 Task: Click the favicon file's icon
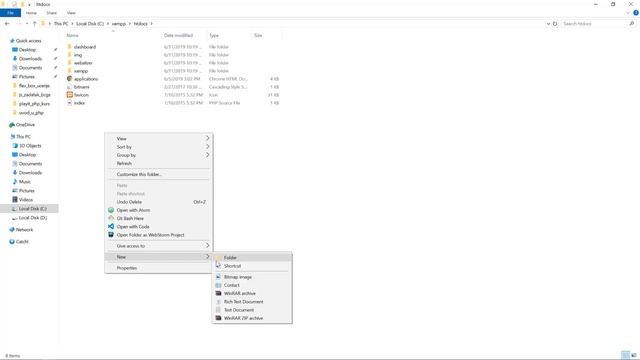[x=69, y=95]
